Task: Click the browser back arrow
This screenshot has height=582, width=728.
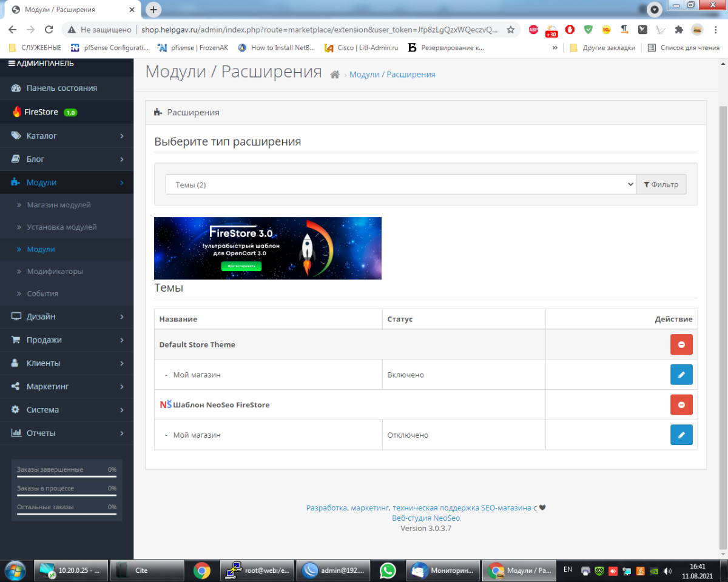Action: pyautogui.click(x=13, y=30)
